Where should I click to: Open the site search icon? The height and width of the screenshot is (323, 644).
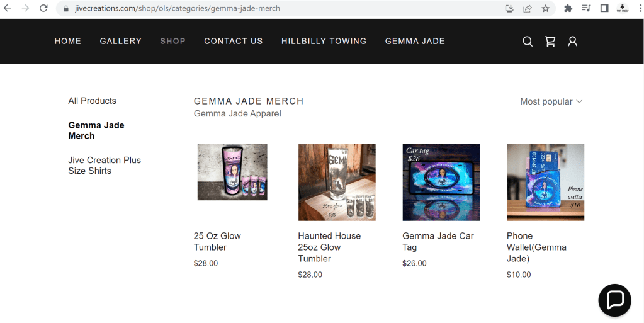[528, 42]
